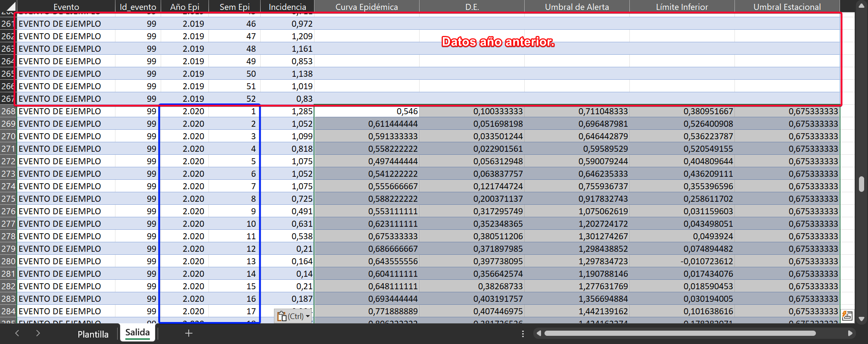Go to next sheet using right arrow
868x344 pixels.
(x=38, y=333)
